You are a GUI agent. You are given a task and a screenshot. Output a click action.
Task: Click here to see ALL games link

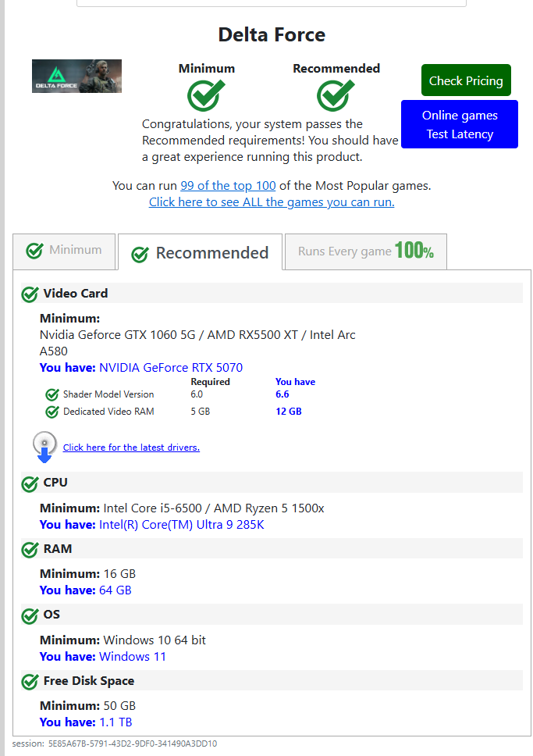coord(272,202)
